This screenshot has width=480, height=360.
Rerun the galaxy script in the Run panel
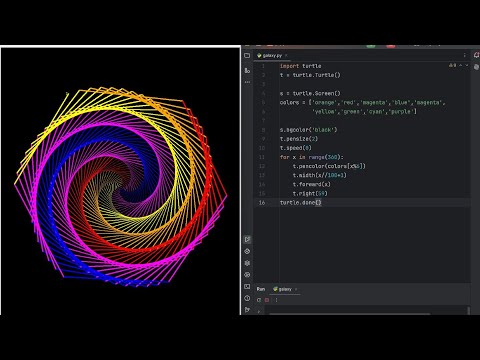tap(259, 300)
